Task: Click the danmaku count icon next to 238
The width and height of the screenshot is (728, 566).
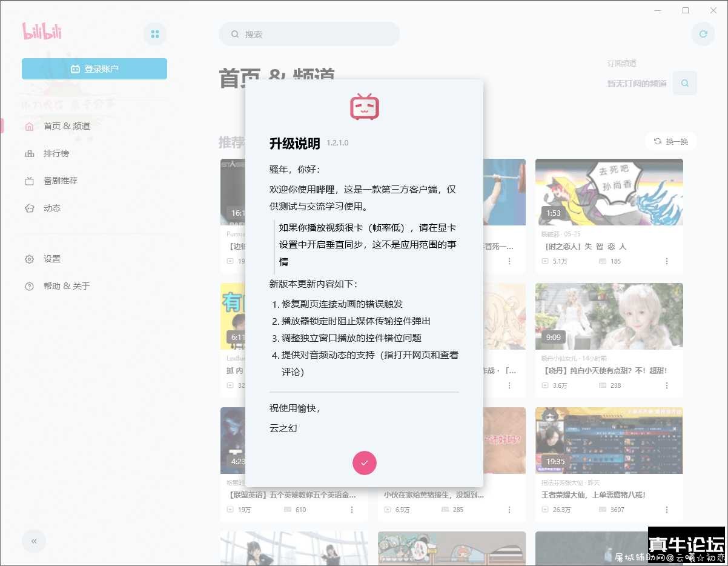Action: tap(602, 385)
